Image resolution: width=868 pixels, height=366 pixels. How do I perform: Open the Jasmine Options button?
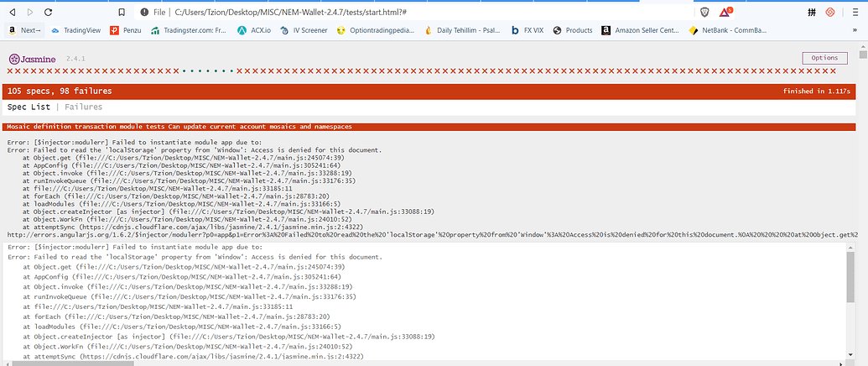[824, 58]
